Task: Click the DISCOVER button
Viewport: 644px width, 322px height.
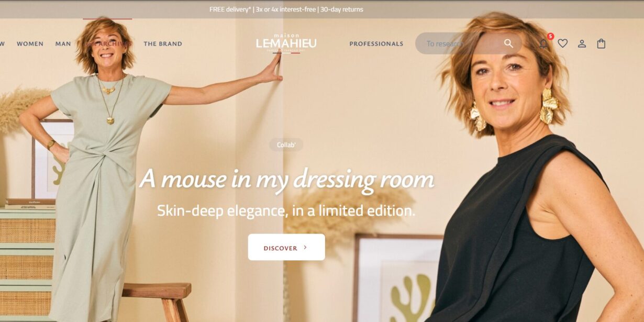Action: 286,247
